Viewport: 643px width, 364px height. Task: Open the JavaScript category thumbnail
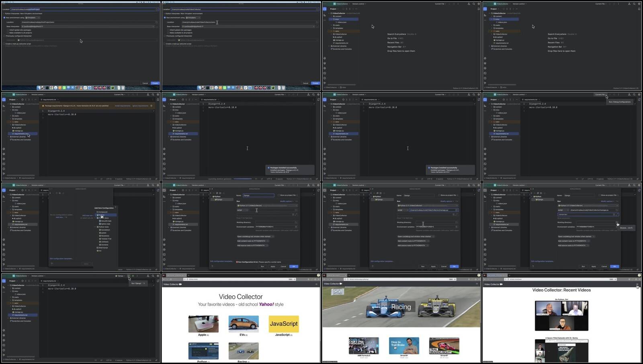pyautogui.click(x=284, y=324)
